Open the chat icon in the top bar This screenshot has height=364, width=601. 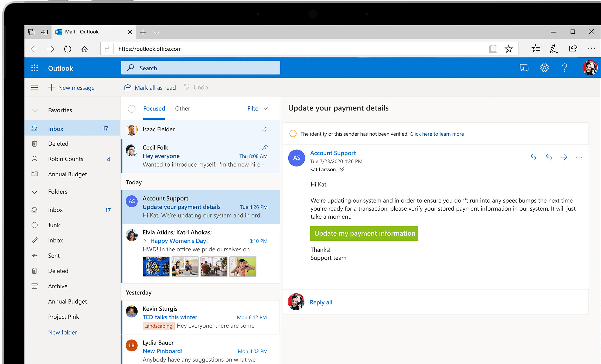(x=524, y=68)
